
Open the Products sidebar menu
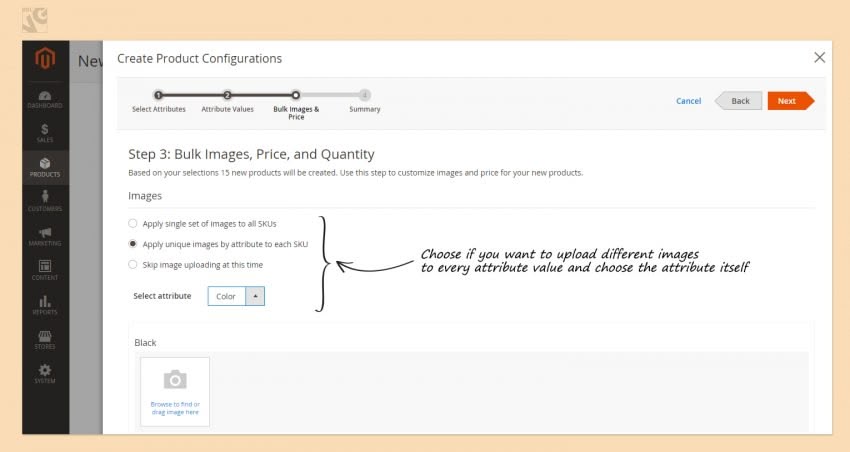(45, 167)
